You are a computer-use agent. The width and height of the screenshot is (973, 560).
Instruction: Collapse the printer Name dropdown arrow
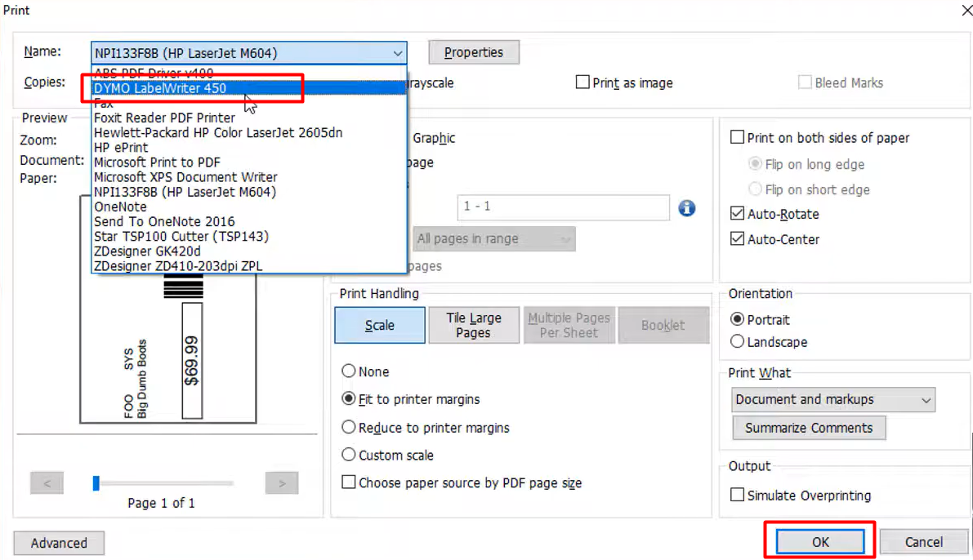pos(398,53)
